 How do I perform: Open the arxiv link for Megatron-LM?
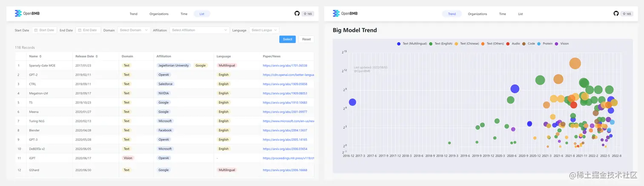[x=285, y=93]
